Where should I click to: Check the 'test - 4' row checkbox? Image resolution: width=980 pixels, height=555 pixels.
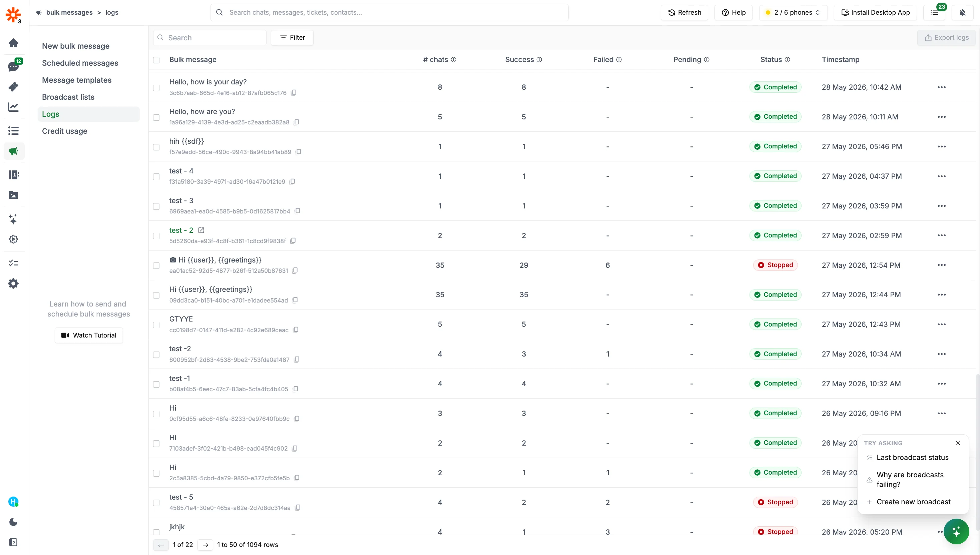156,176
